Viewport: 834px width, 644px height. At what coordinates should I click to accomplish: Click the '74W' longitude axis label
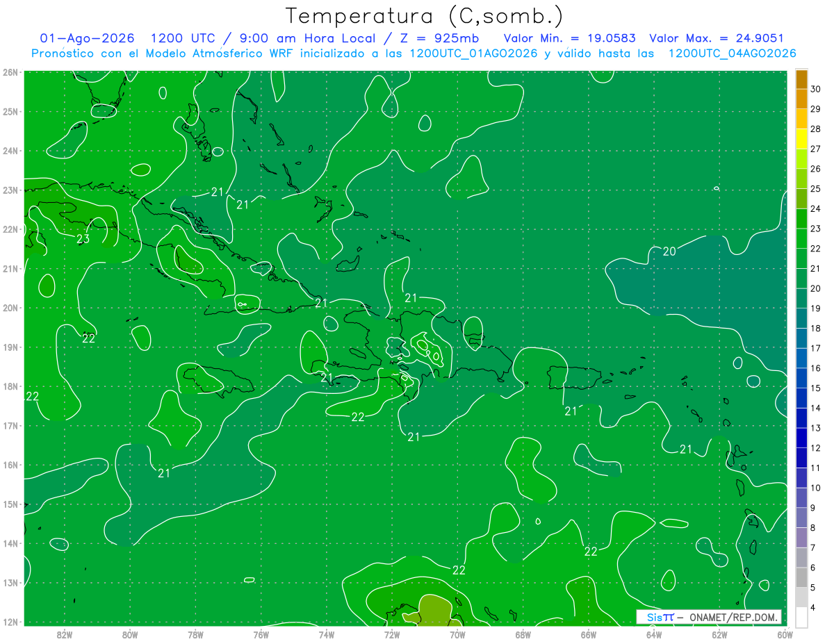[x=327, y=634]
